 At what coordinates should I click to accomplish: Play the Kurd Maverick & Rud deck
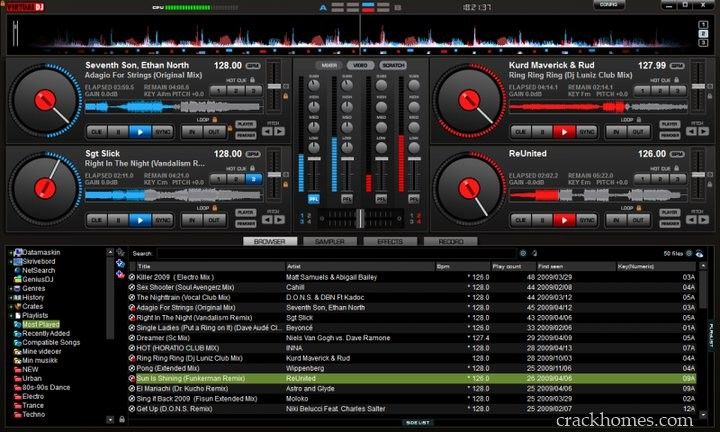(x=564, y=132)
